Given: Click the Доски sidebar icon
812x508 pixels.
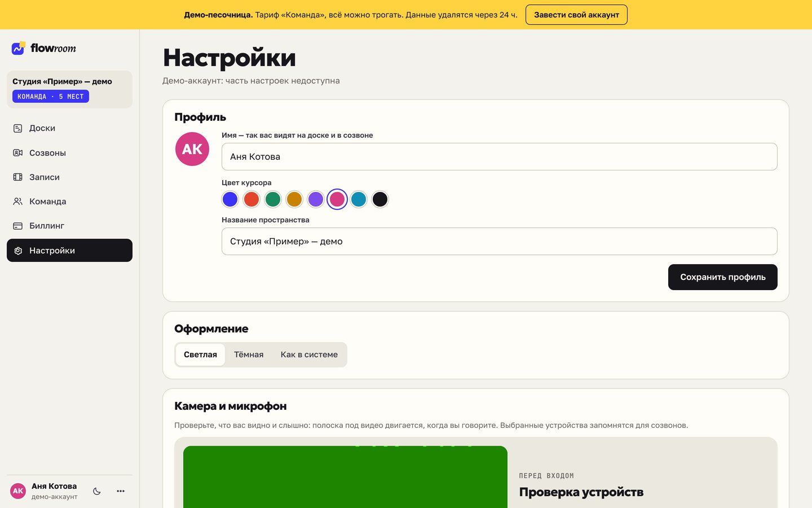Looking at the screenshot, I should point(18,128).
